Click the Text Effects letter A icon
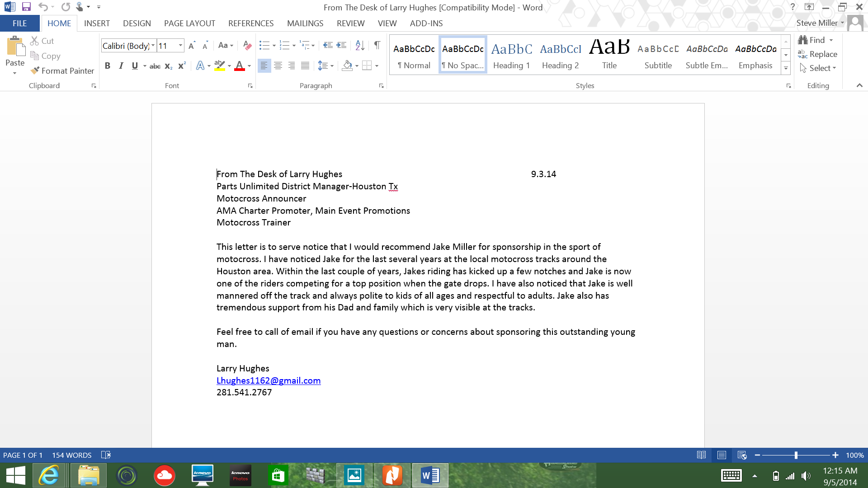 click(x=200, y=66)
